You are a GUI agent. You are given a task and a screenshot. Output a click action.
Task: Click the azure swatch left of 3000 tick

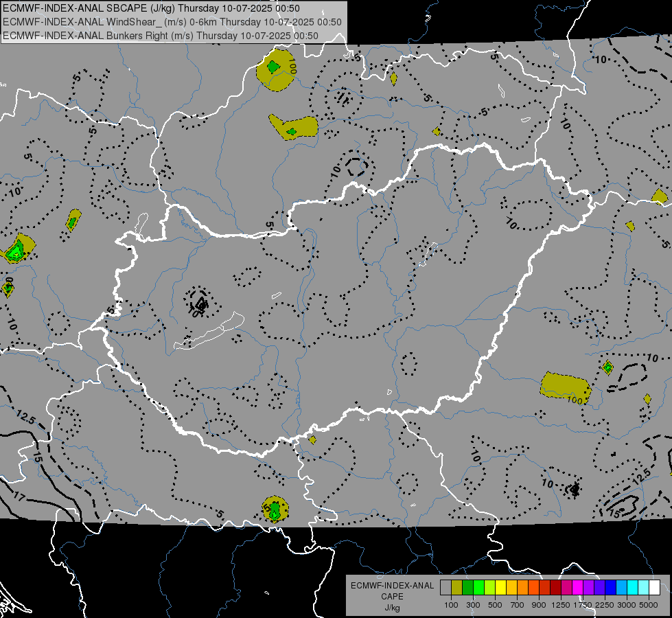[x=622, y=587]
